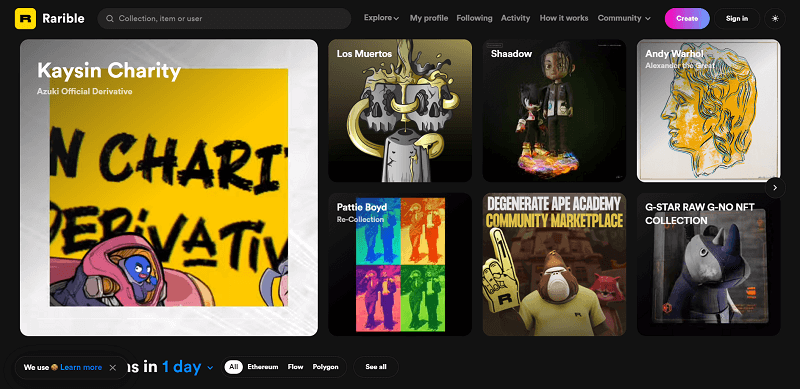Image resolution: width=800 pixels, height=389 pixels.
Task: Select the Flow filter
Action: click(x=295, y=367)
